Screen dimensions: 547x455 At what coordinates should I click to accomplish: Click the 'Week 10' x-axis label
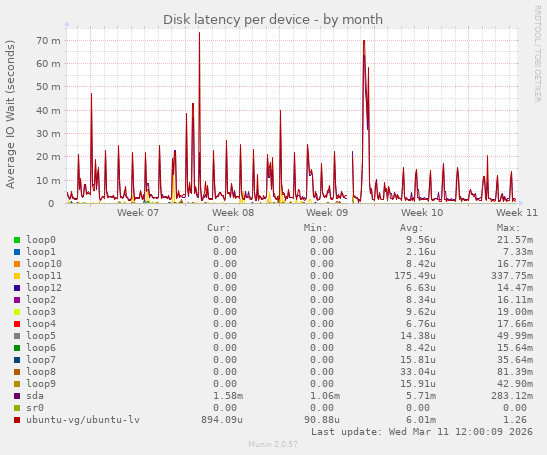(422, 212)
